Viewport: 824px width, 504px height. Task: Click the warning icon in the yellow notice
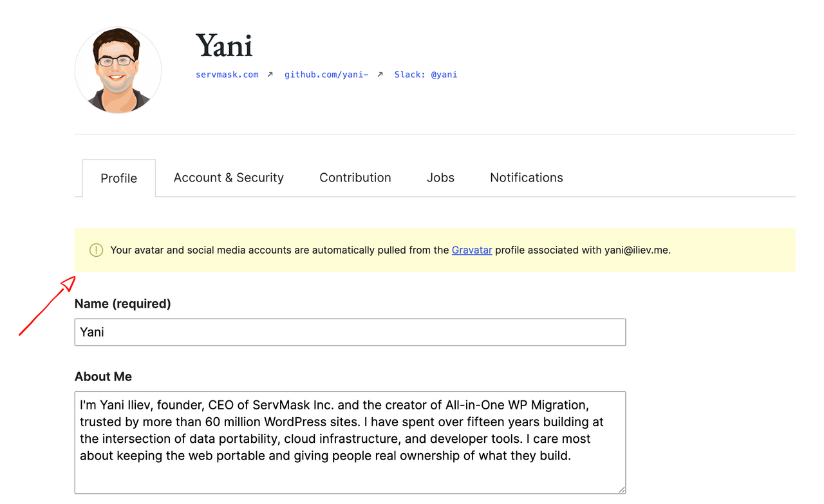97,250
